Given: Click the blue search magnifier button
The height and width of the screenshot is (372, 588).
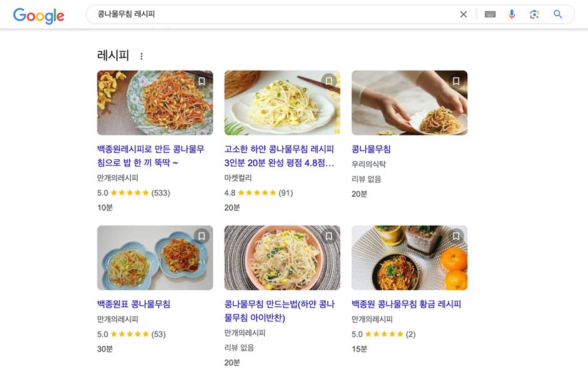Looking at the screenshot, I should click(x=558, y=14).
